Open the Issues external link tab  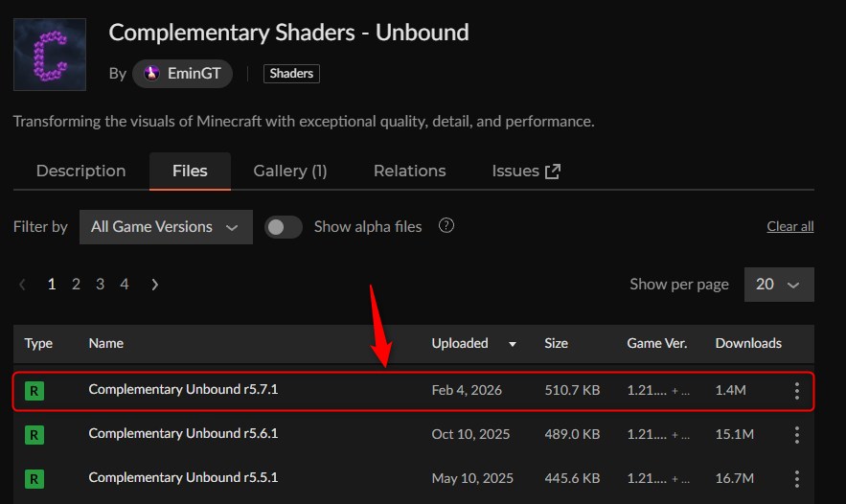click(526, 172)
